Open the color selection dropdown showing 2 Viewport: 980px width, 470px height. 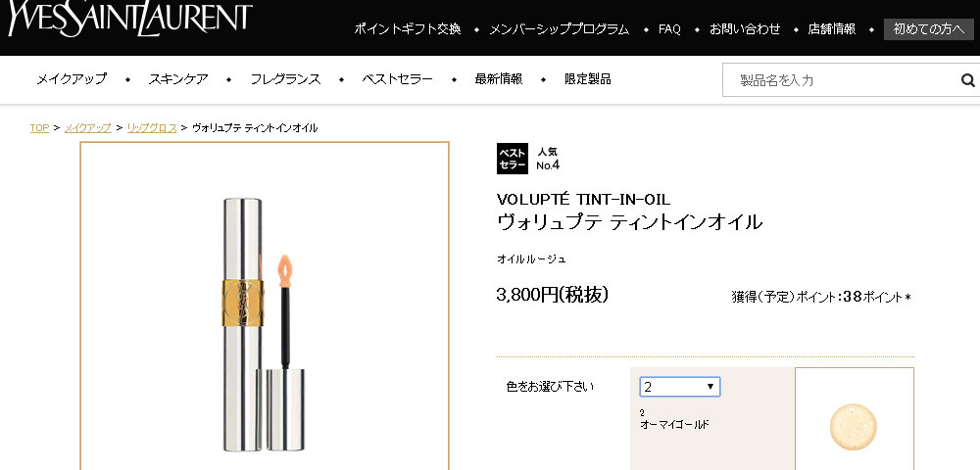pyautogui.click(x=679, y=387)
